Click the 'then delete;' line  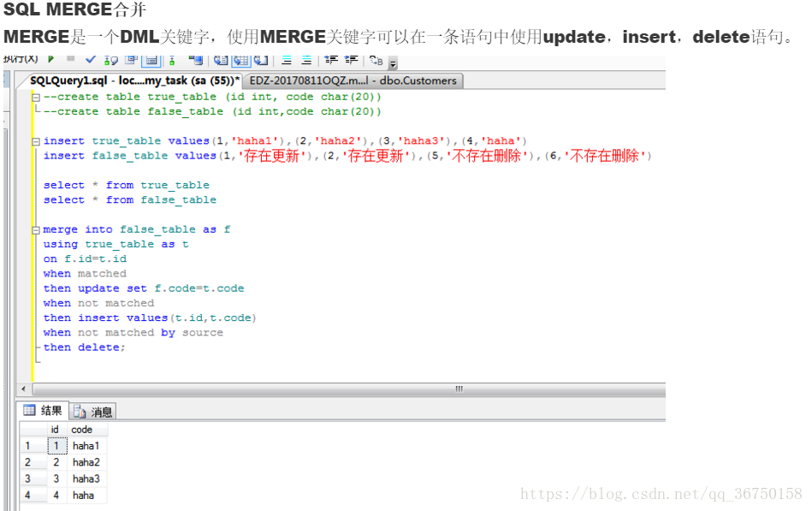point(84,348)
